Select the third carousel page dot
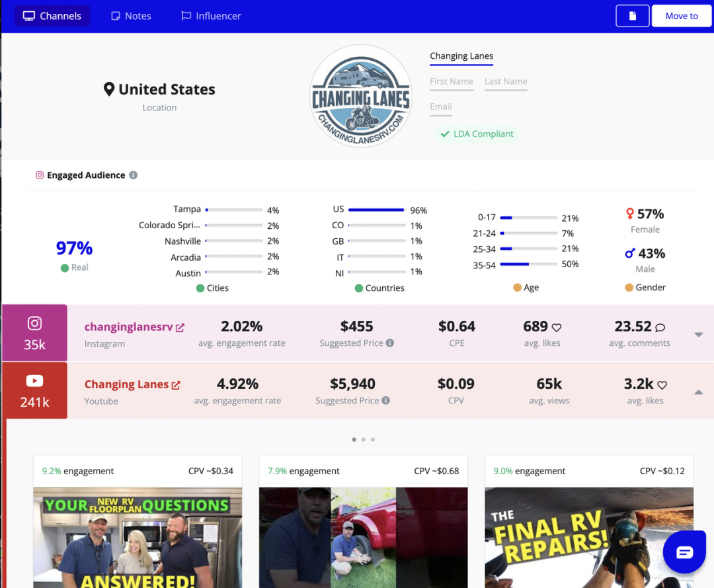This screenshot has width=714, height=588. (373, 440)
